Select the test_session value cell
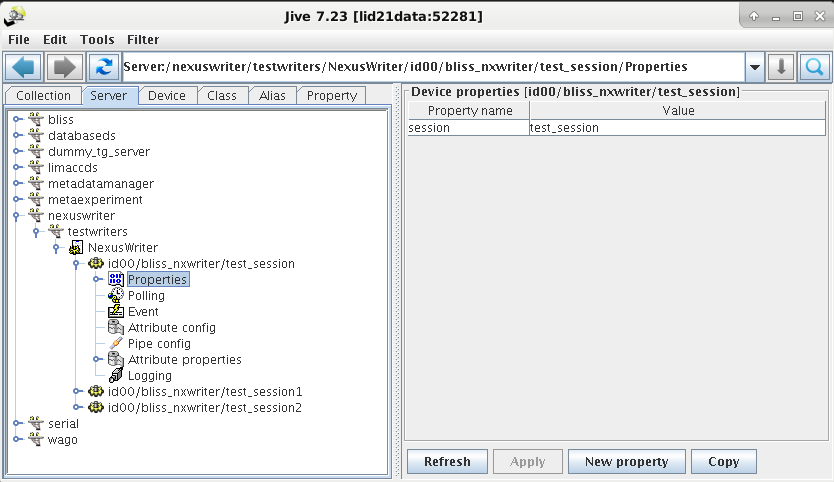 pyautogui.click(x=678, y=128)
